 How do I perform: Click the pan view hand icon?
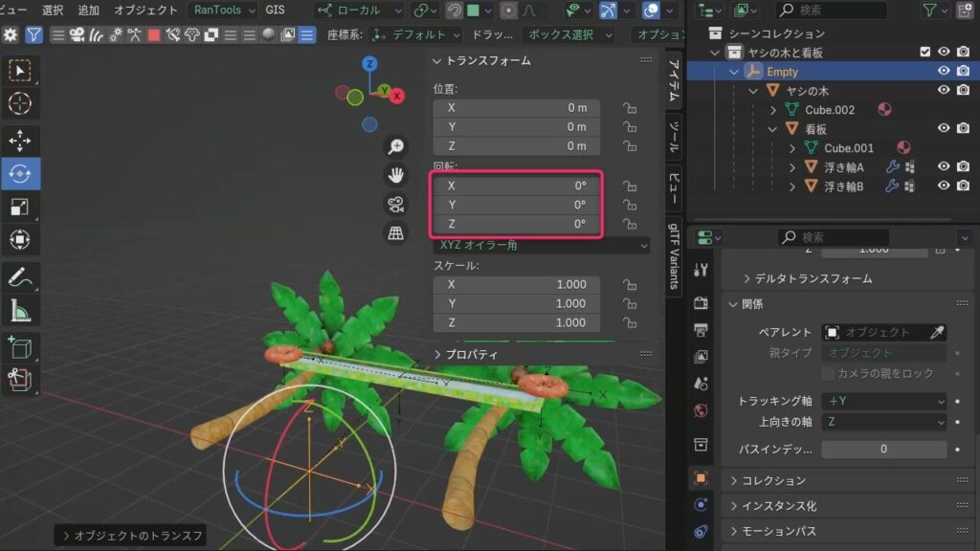click(395, 176)
